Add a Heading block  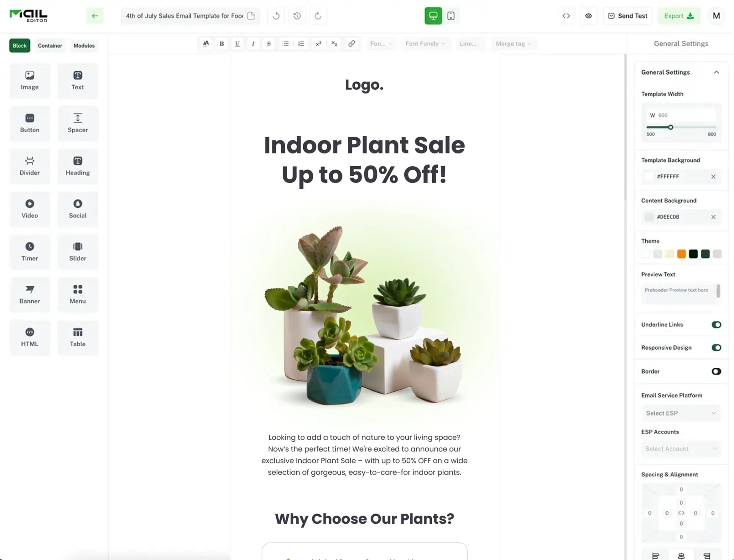[78, 166]
